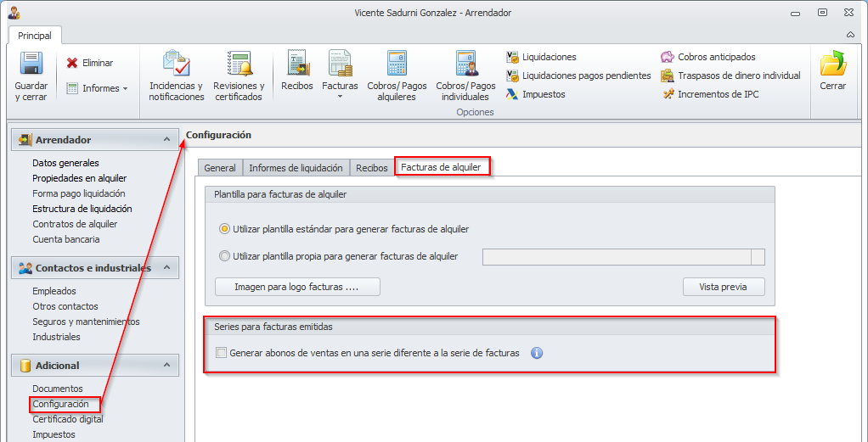This screenshot has width=868, height=442.
Task: Click Imagen para logo facturas button
Action: click(297, 287)
